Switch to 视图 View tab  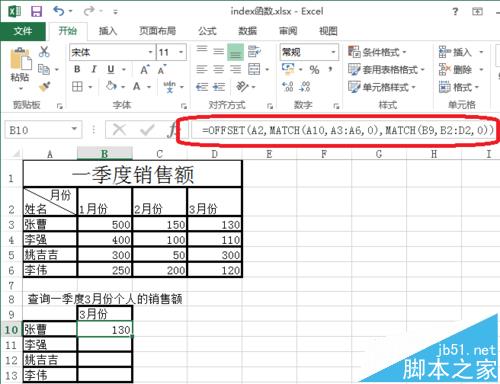pyautogui.click(x=328, y=31)
